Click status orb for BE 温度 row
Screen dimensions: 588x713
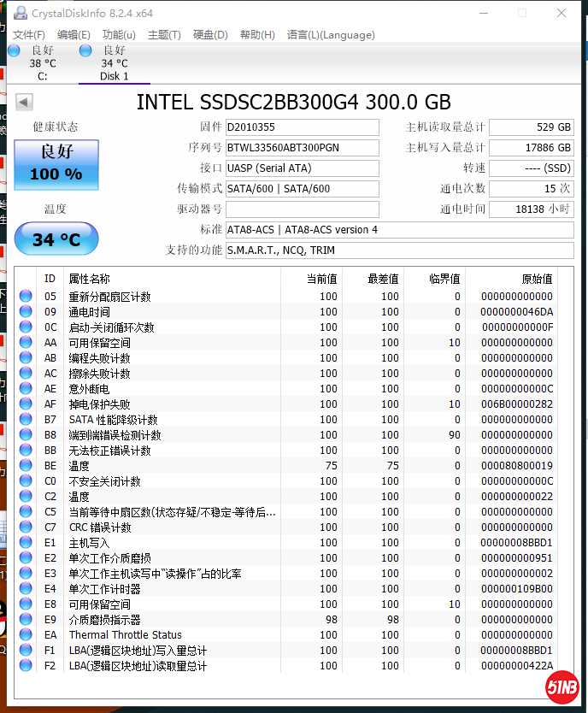[x=26, y=466]
